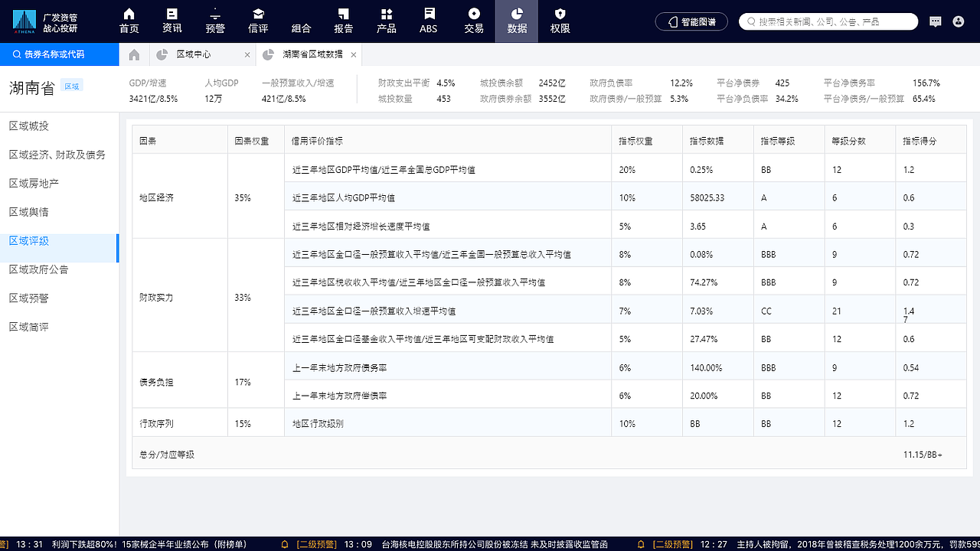Open the 智能图谱 knowledge graph button
This screenshot has height=551, width=980.
click(691, 21)
